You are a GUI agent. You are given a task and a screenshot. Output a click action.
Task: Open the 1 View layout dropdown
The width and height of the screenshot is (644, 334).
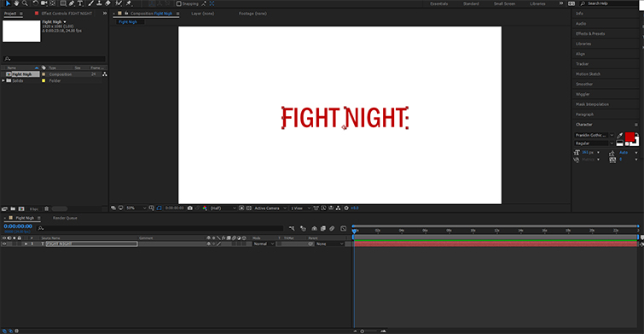pos(300,208)
